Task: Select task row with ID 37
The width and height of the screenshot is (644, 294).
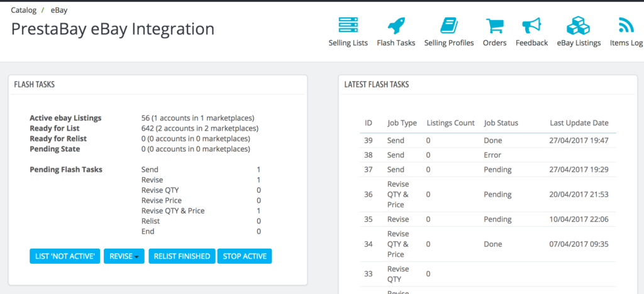Action: tap(488, 170)
